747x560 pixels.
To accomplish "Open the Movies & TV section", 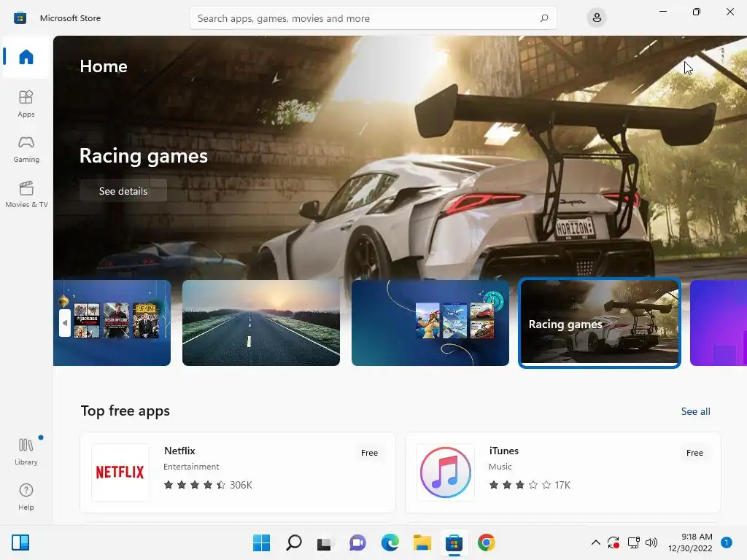I will click(x=26, y=194).
